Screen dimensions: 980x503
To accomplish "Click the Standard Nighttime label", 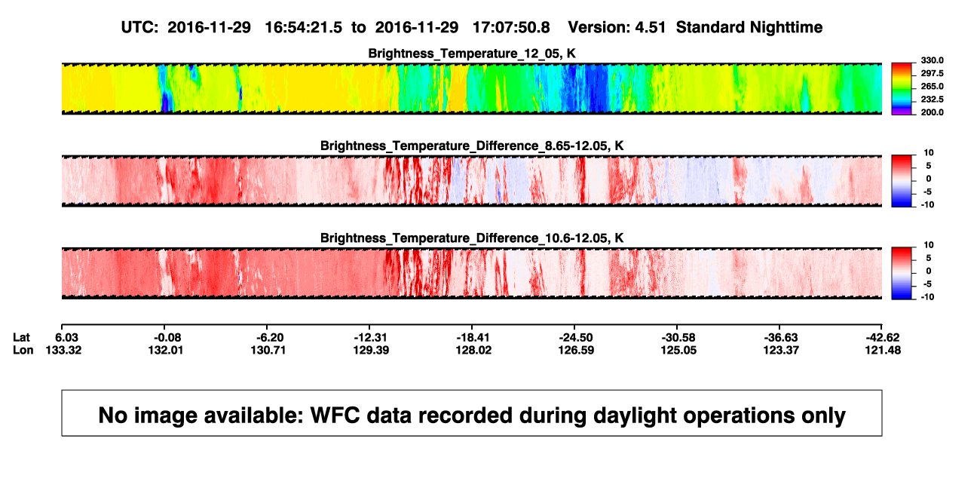I will (750, 28).
